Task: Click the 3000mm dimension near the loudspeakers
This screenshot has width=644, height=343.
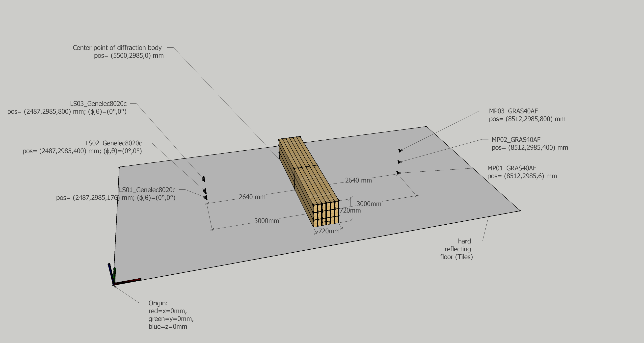Action: click(x=267, y=221)
